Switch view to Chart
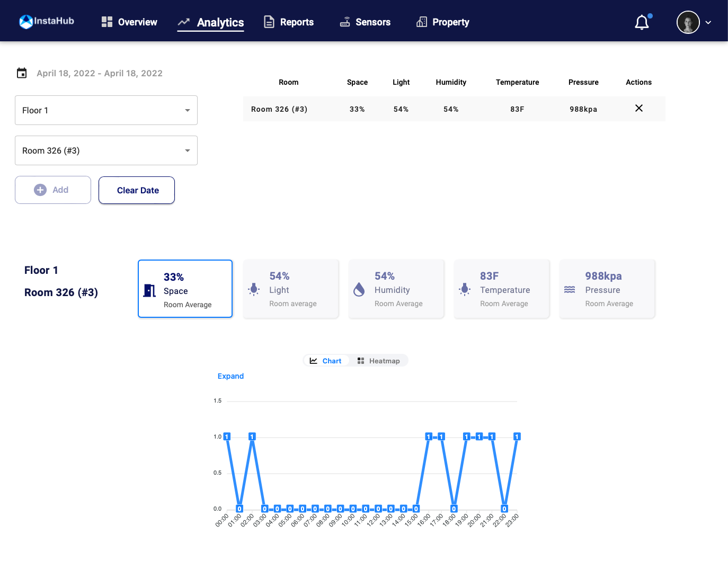 (326, 361)
